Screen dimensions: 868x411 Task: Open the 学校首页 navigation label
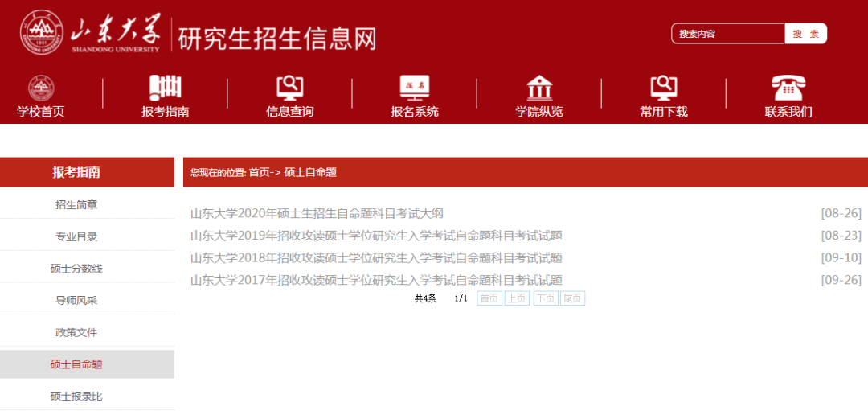coord(40,112)
